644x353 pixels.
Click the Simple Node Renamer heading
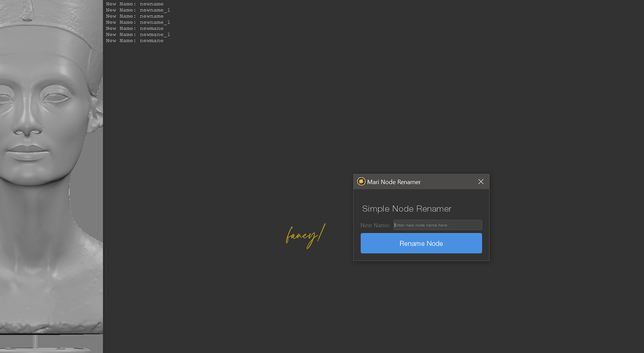[407, 209]
